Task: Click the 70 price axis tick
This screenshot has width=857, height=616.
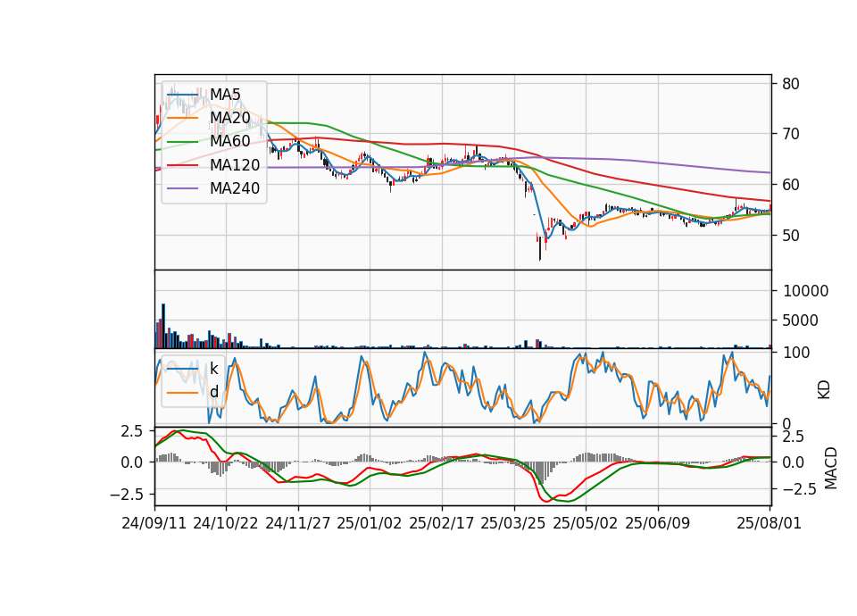Action: click(791, 134)
